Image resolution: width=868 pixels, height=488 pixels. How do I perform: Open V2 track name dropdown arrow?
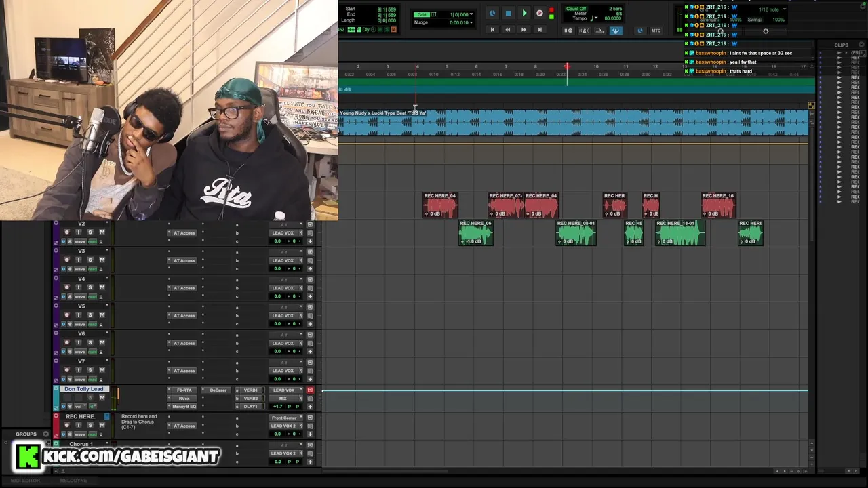[x=106, y=224]
